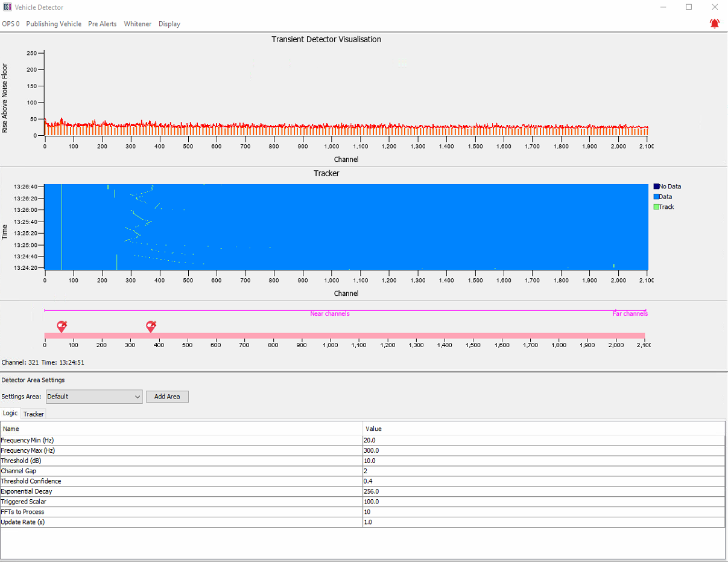Open the Pre Alerts menu
The height and width of the screenshot is (562, 728).
coord(103,24)
